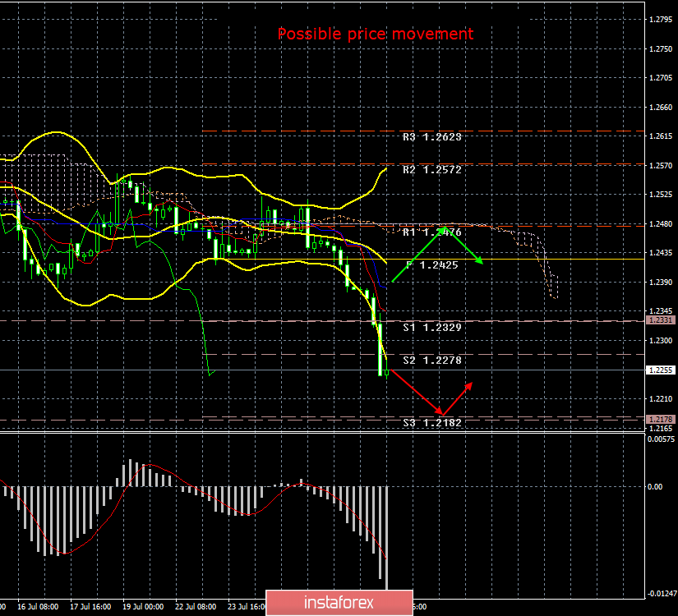The image size is (678, 616).
Task: Click the 1.2660 price axis value
Action: (661, 108)
